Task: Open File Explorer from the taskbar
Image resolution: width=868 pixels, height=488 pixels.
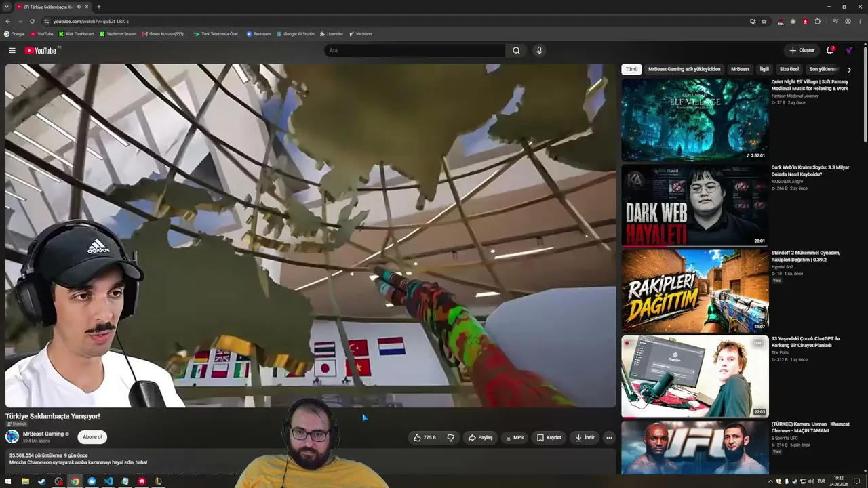Action: [x=25, y=481]
